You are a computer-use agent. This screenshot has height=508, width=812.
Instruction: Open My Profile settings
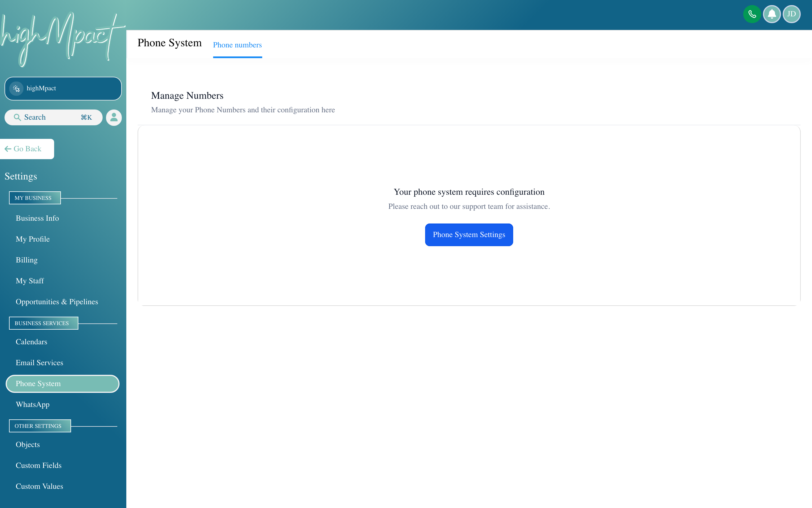tap(32, 239)
